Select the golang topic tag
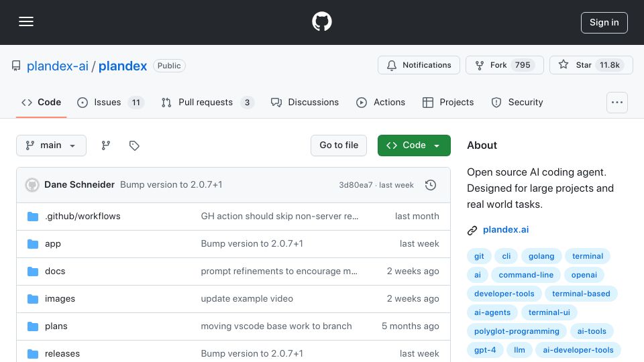The image size is (644, 362). [541, 256]
